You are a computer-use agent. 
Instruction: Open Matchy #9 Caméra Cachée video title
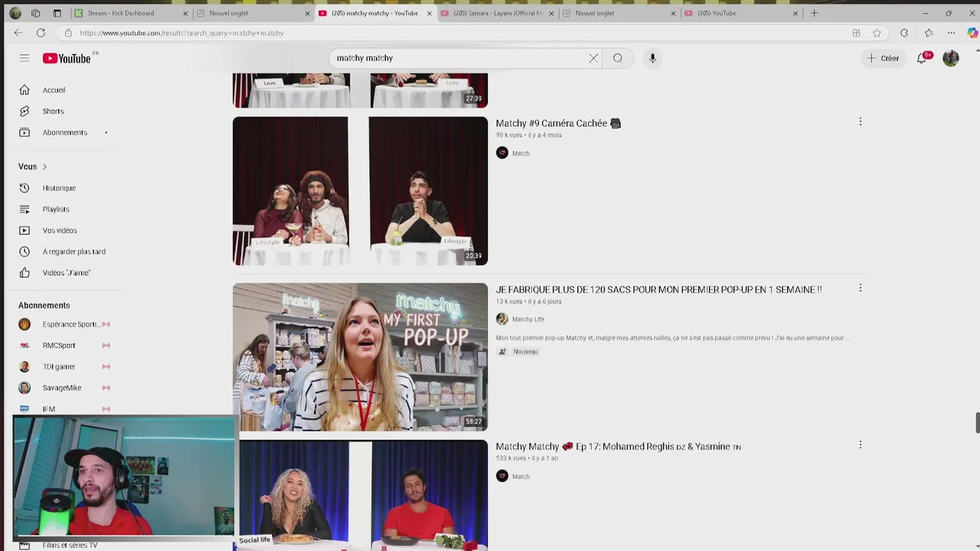point(558,123)
